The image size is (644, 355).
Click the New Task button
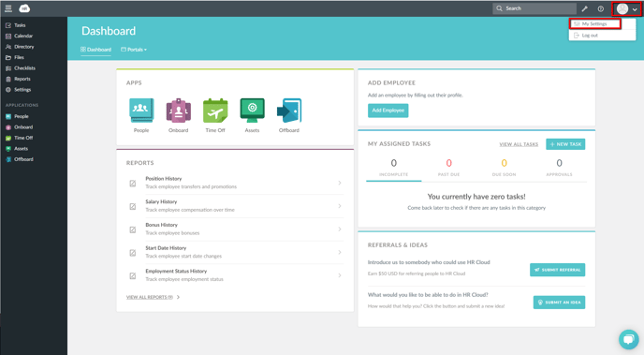pyautogui.click(x=565, y=144)
